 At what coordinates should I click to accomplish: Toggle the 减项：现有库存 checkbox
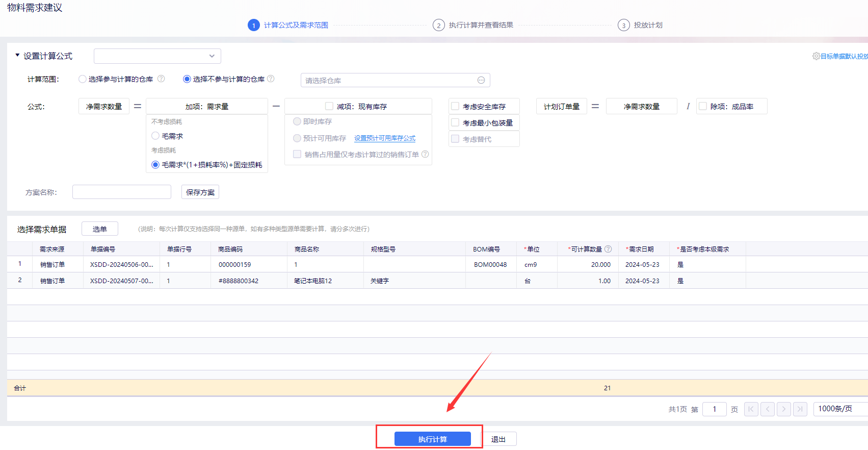(x=329, y=106)
